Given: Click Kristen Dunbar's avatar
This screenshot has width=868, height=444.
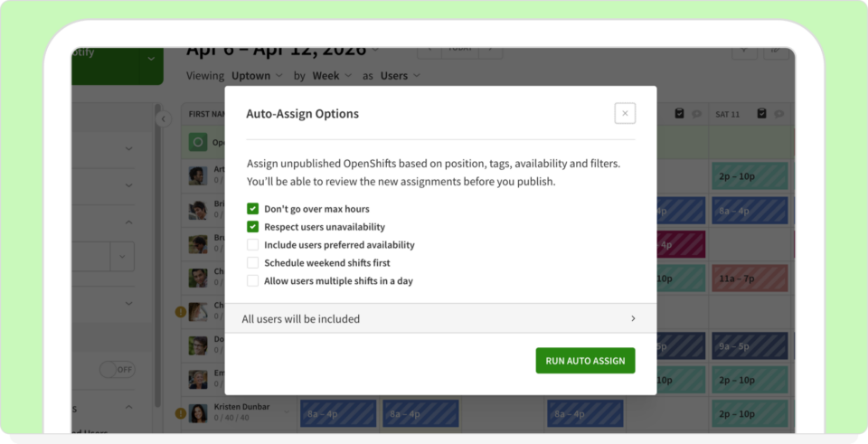Looking at the screenshot, I should 198,413.
